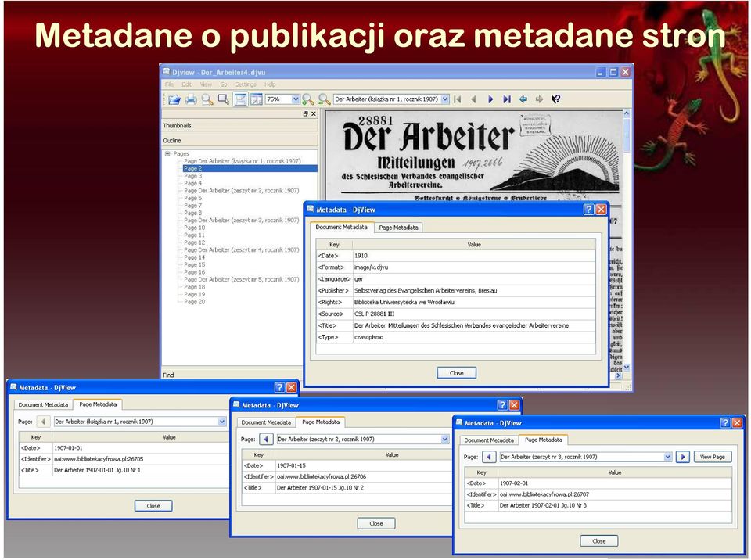Select Page Der Arbeiter (zeszyt nr 4, rocznik 1907)
This screenshot has width=751, height=560.
[242, 250]
